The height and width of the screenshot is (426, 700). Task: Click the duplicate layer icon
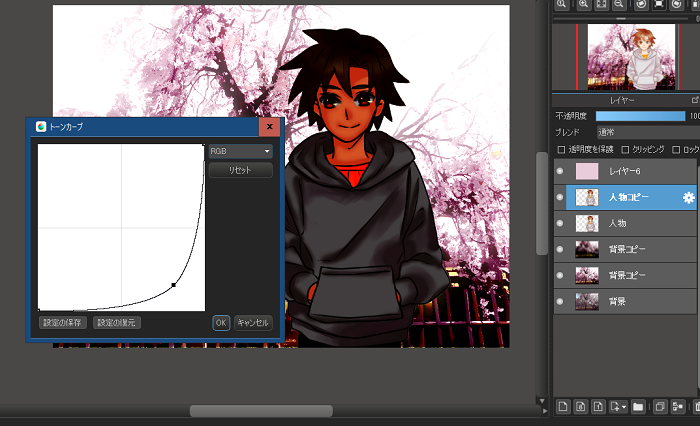point(660,406)
